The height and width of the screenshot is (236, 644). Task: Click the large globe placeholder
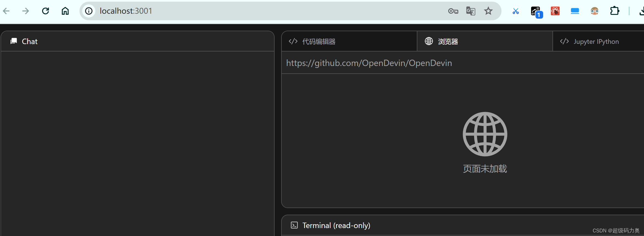(x=485, y=134)
